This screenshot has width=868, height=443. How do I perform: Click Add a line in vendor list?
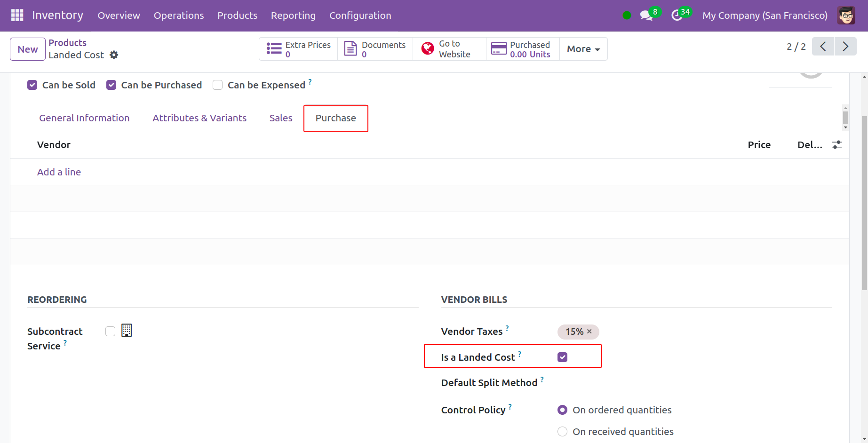[59, 172]
